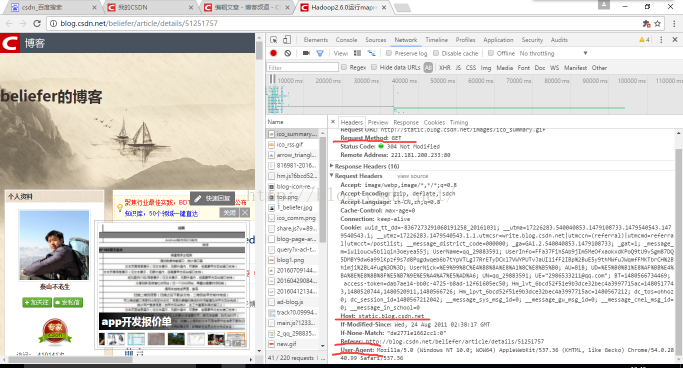683x368 pixels.
Task: Check the Offline checkbox
Action: (491, 53)
